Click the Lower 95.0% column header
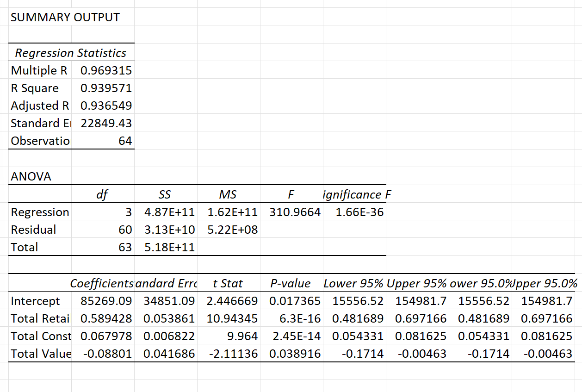The height and width of the screenshot is (392, 582). (x=480, y=283)
